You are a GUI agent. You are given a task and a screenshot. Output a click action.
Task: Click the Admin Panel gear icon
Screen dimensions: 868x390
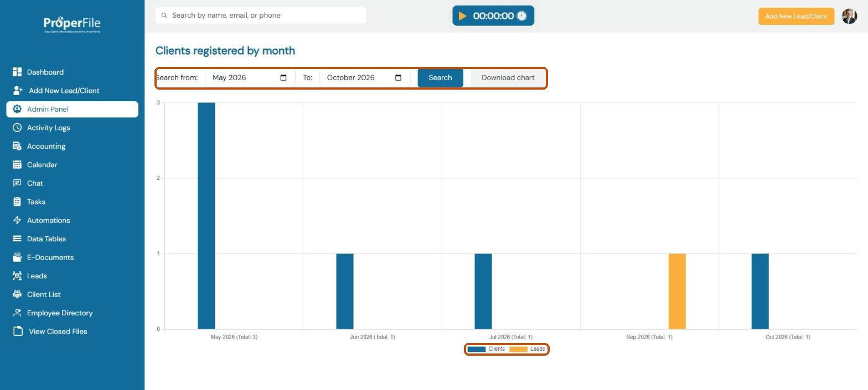coord(17,109)
